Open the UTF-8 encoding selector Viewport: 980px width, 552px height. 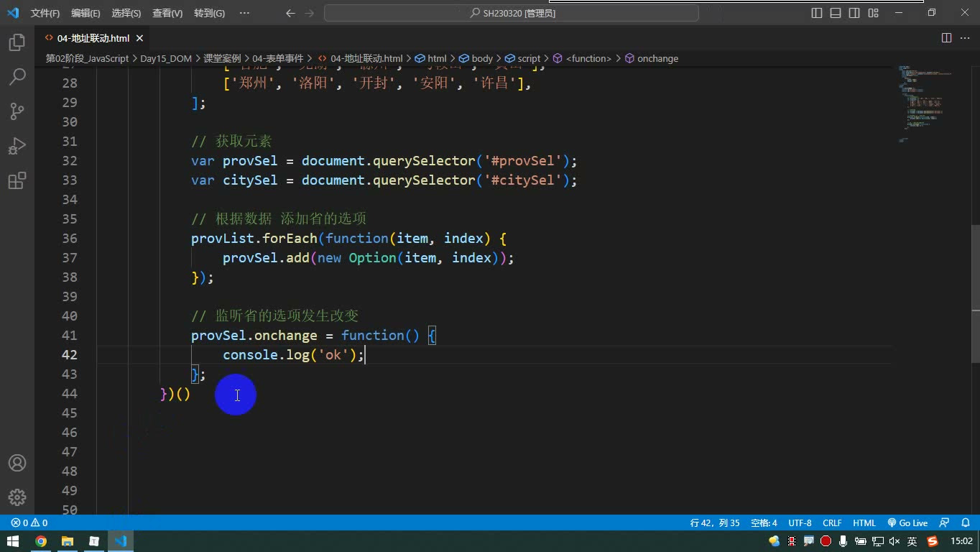click(800, 523)
